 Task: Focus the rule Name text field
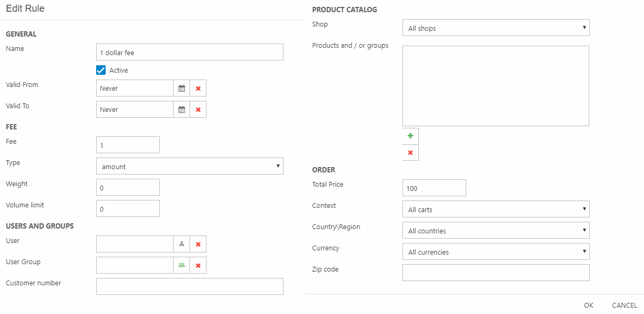[x=190, y=52]
